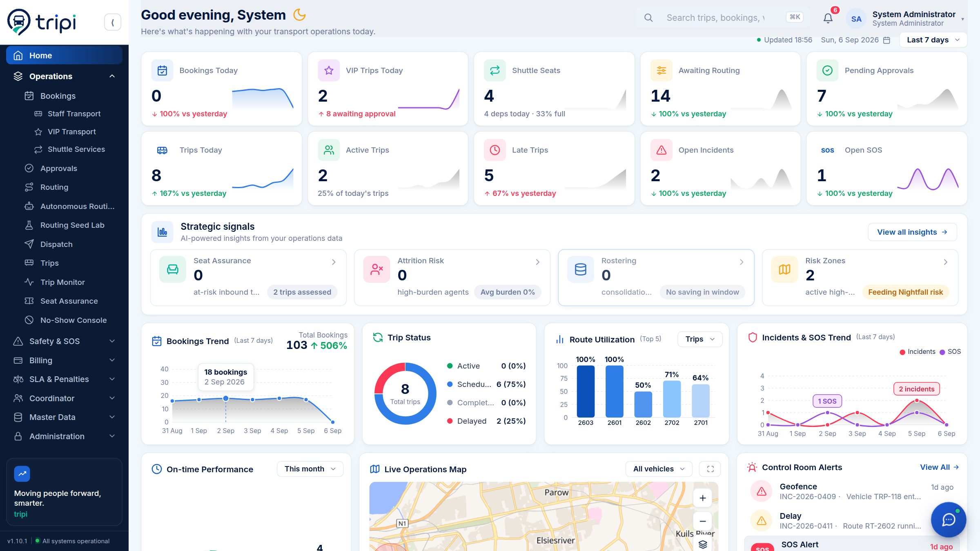980x551 pixels.
Task: Click the 2 Sep point on Bookings Trend
Action: 225,398
